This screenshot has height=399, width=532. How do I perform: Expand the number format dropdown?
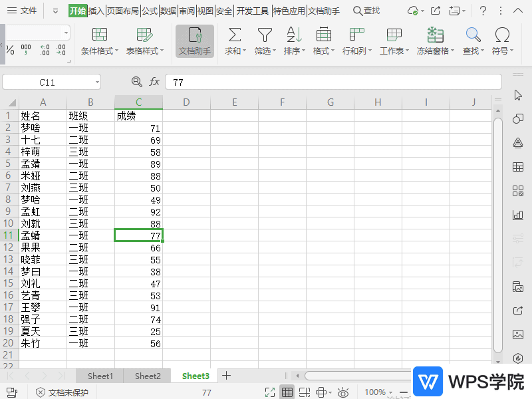pyautogui.click(x=66, y=33)
